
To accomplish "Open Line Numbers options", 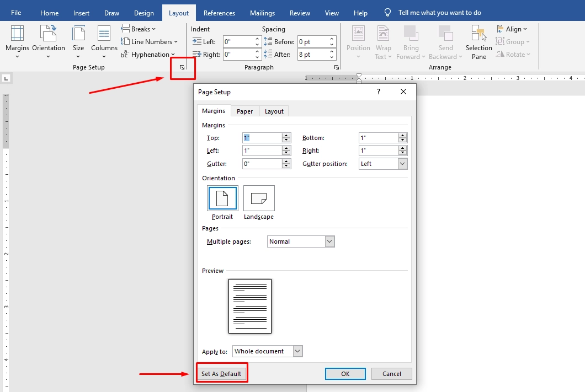I will [150, 41].
